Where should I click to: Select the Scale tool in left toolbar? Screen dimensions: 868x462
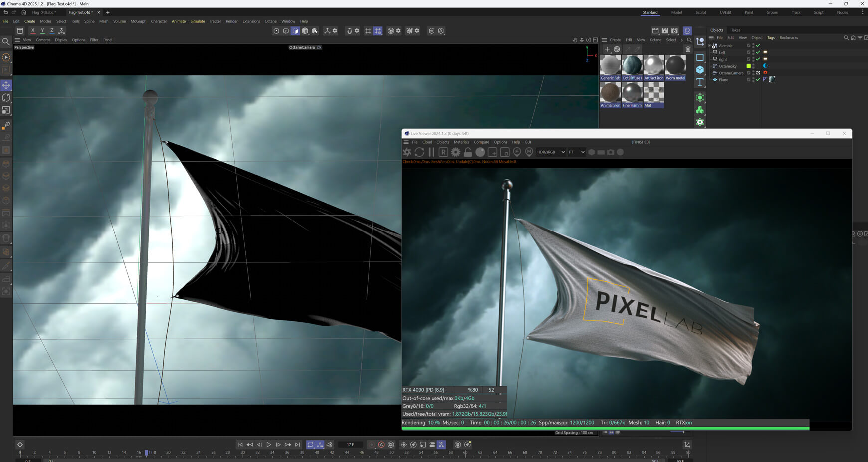[x=6, y=110]
